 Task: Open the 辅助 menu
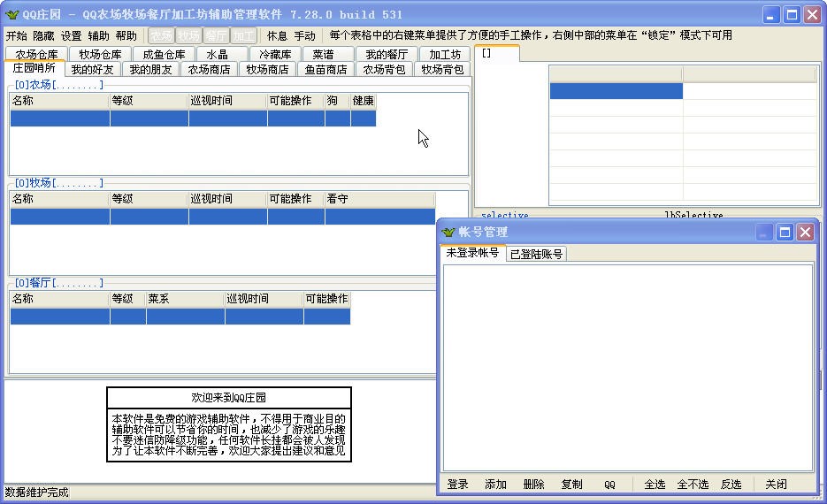[x=99, y=36]
